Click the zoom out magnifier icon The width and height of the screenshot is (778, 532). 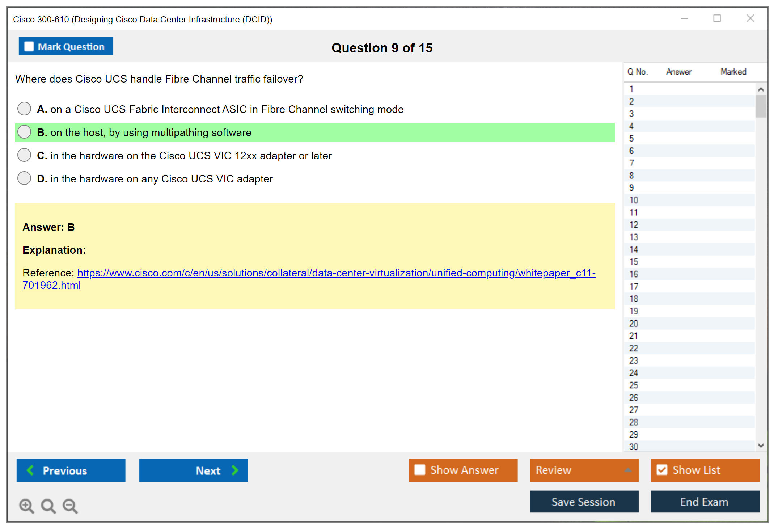70,506
